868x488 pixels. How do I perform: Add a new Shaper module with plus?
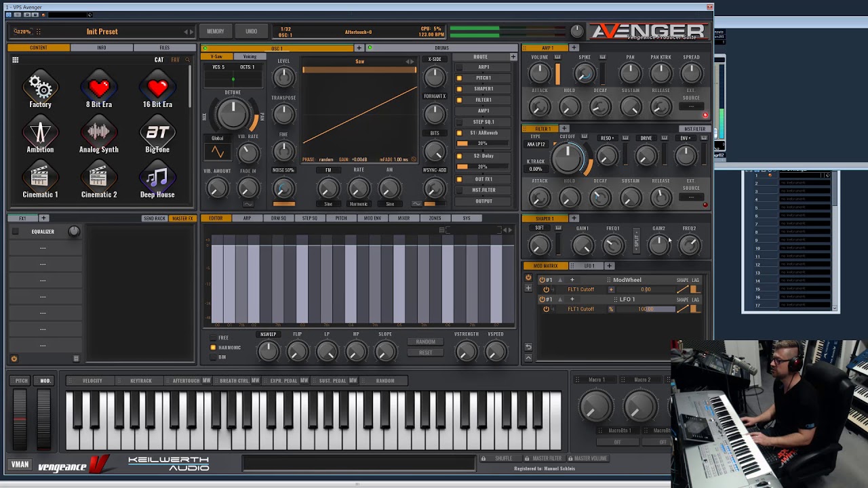point(574,218)
